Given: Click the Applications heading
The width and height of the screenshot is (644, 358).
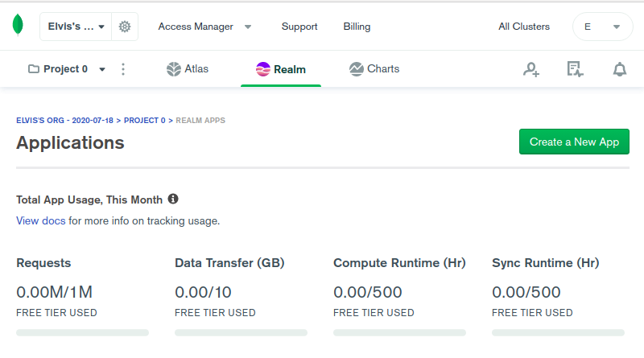Looking at the screenshot, I should coord(70,143).
